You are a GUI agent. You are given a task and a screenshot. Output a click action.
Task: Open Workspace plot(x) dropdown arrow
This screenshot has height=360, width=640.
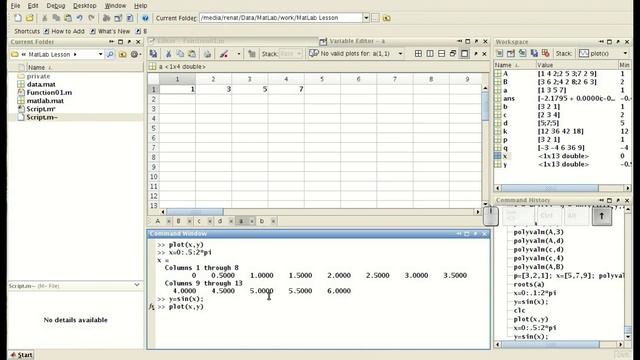625,53
